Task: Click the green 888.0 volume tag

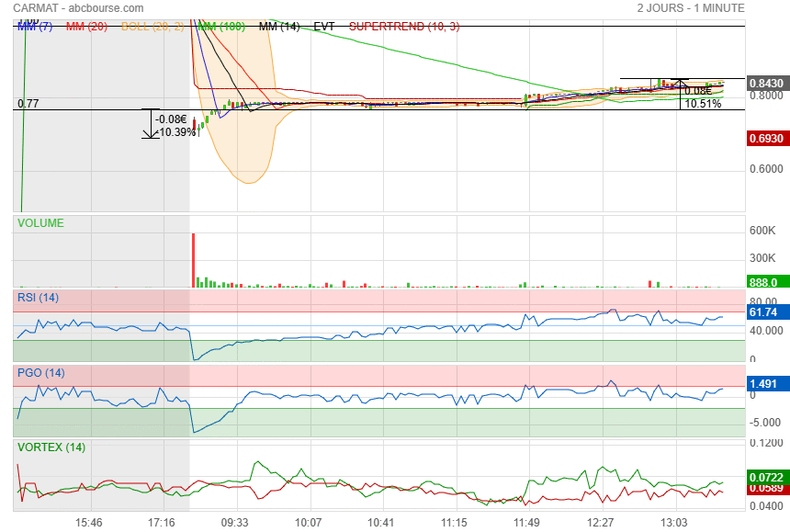Action: pos(766,282)
